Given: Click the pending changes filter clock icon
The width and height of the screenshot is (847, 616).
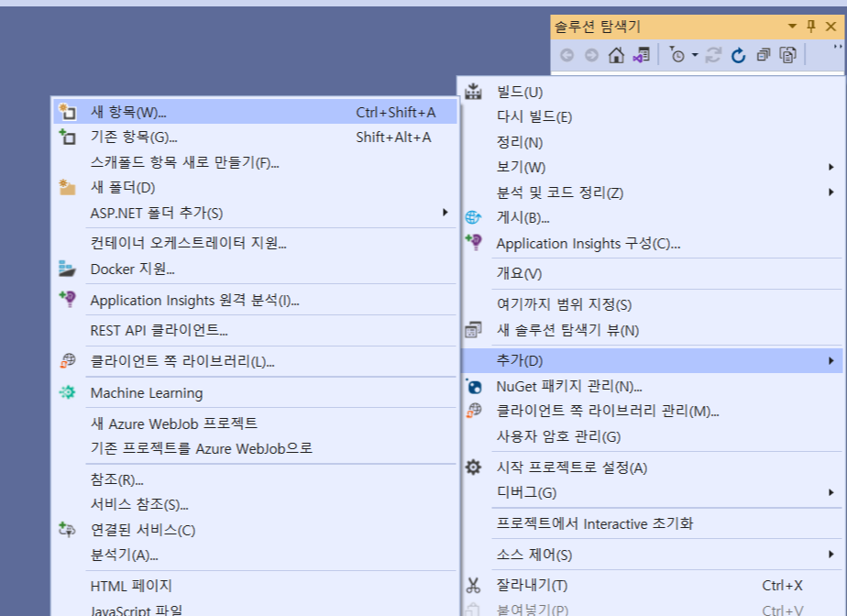Looking at the screenshot, I should click(x=676, y=55).
